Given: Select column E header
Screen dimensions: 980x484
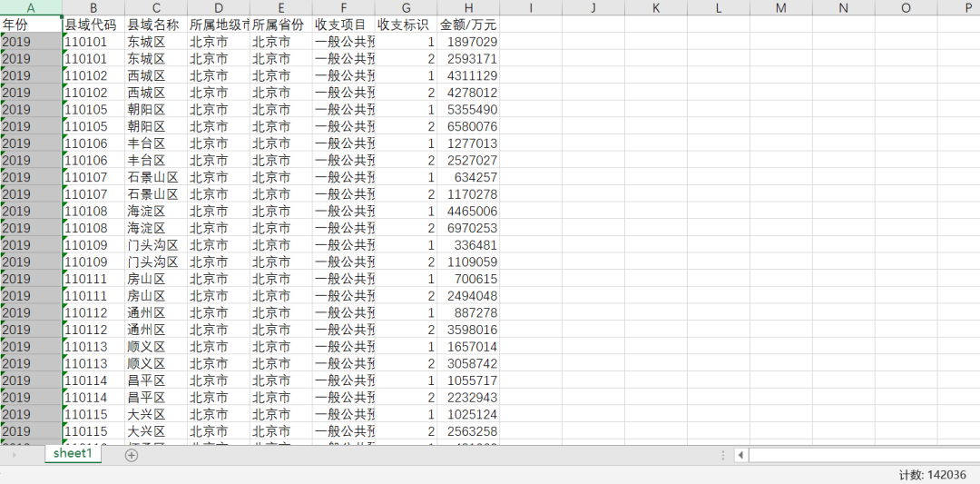Looking at the screenshot, I should coord(281,7).
